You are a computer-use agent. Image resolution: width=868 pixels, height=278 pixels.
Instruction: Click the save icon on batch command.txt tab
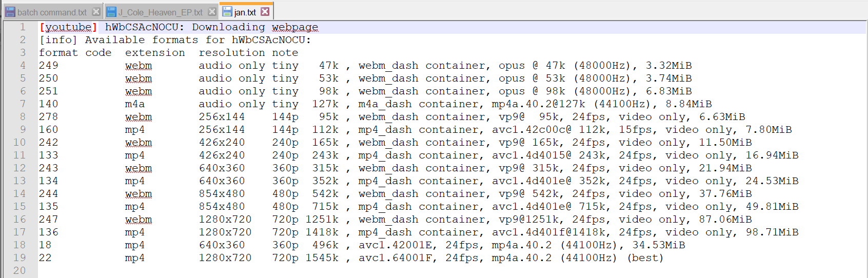pos(10,12)
